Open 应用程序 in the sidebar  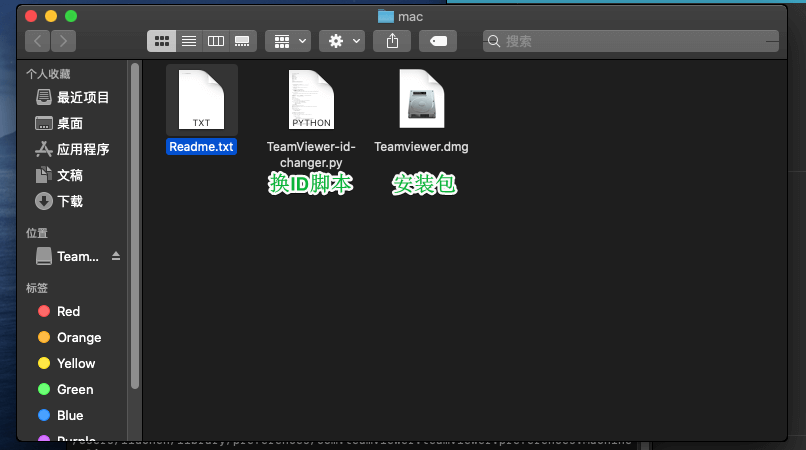pos(82,149)
